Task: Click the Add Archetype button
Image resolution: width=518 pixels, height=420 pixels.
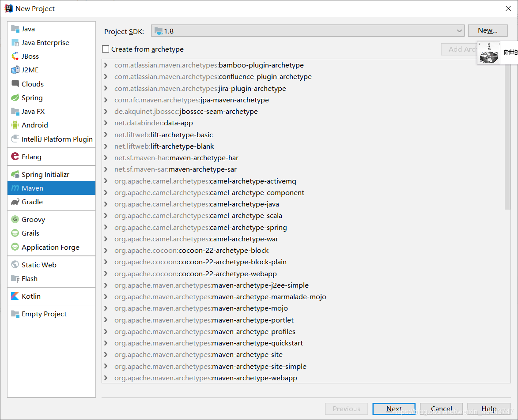Action: click(x=459, y=49)
